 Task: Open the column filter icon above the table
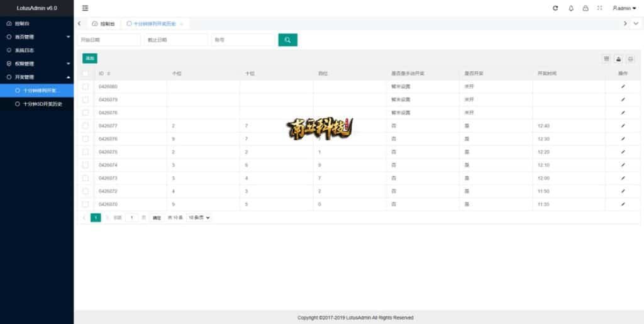(x=607, y=59)
